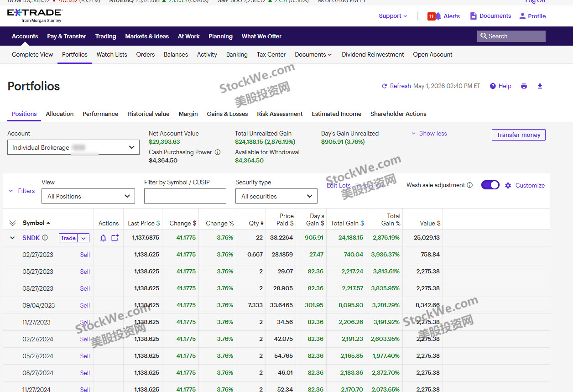
Task: Toggle the Wash sale adjustment switch
Action: pyautogui.click(x=490, y=185)
